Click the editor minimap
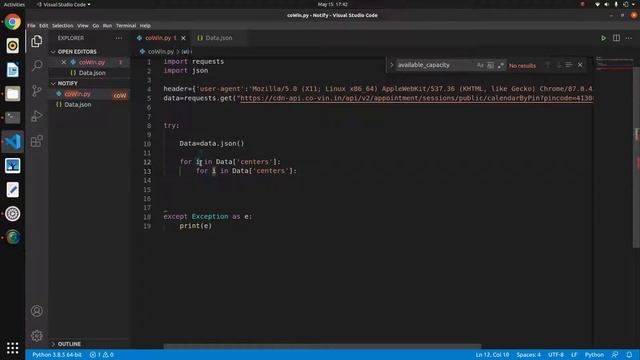This screenshot has width=640, height=360. coord(614,65)
